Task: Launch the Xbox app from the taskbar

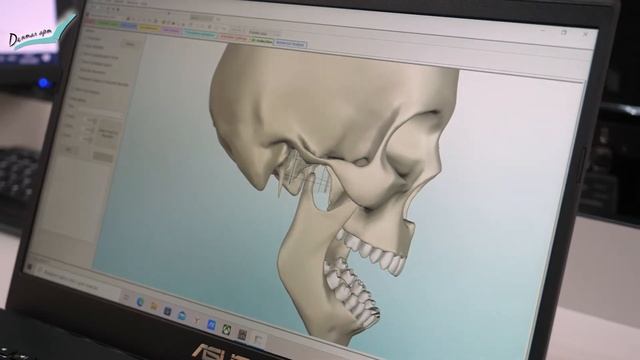Action: pos(226,329)
